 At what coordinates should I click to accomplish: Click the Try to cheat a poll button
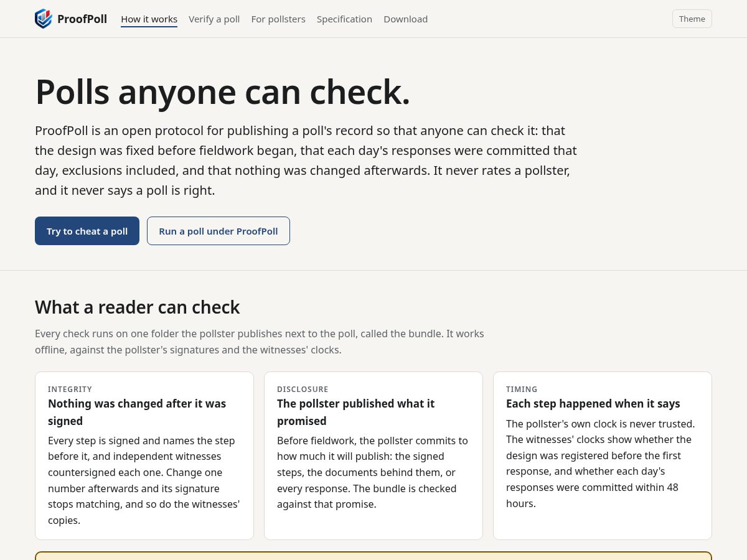[87, 231]
